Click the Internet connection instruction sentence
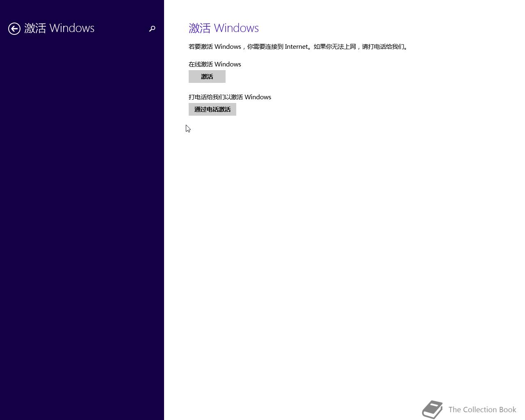The image size is (525, 420). click(299, 47)
